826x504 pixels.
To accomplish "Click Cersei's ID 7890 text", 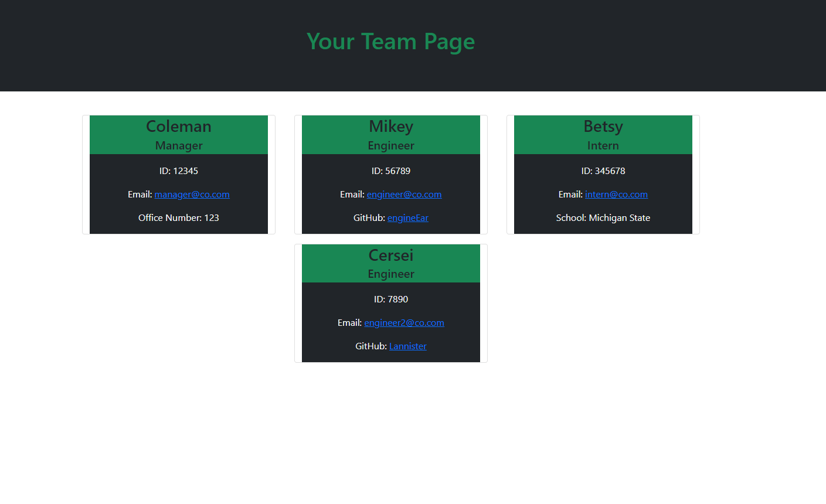I will (390, 299).
